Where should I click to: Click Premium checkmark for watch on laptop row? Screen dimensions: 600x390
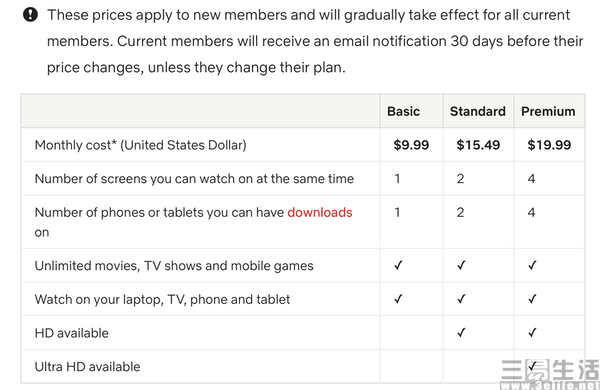point(532,299)
